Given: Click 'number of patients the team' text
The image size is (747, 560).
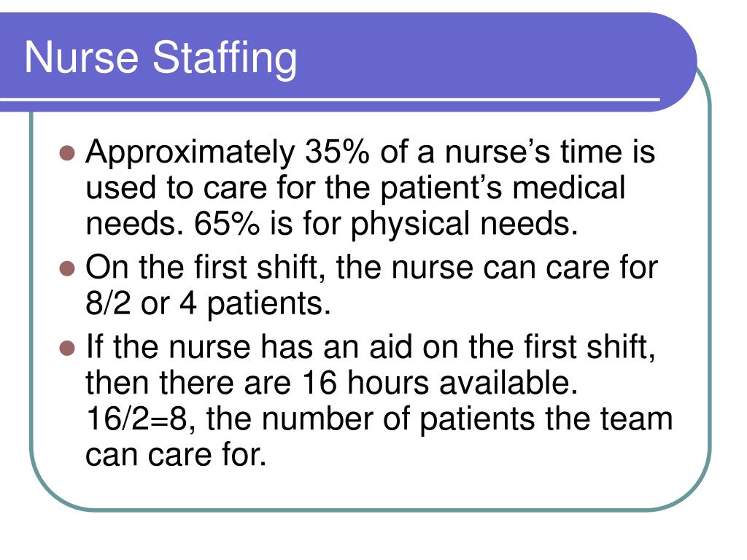Looking at the screenshot, I should tap(467, 420).
